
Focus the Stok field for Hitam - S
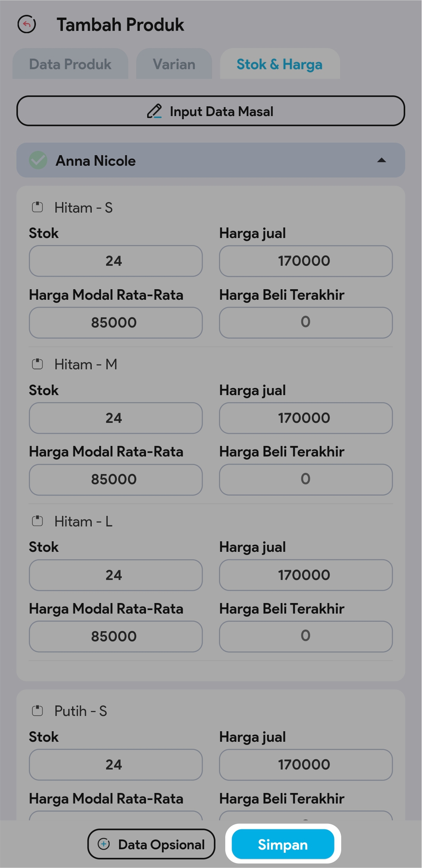pyautogui.click(x=116, y=261)
